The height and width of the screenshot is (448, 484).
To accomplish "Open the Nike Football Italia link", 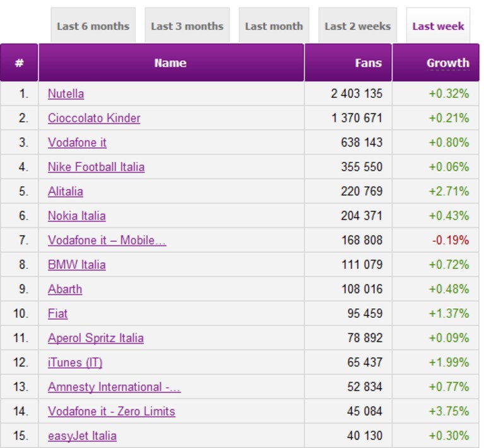I will [x=96, y=167].
